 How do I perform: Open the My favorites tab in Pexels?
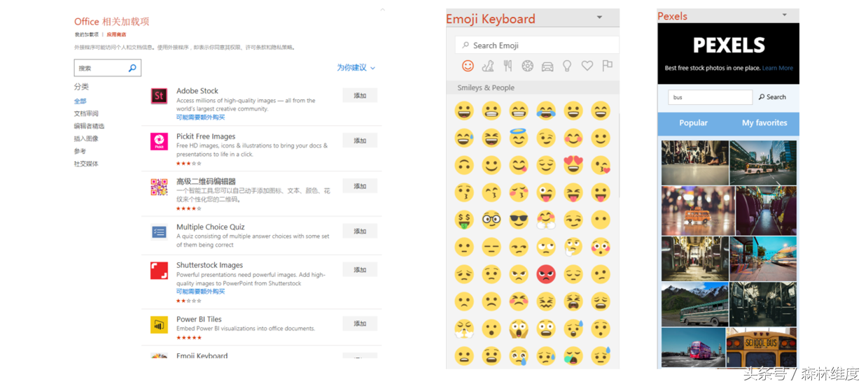click(764, 123)
